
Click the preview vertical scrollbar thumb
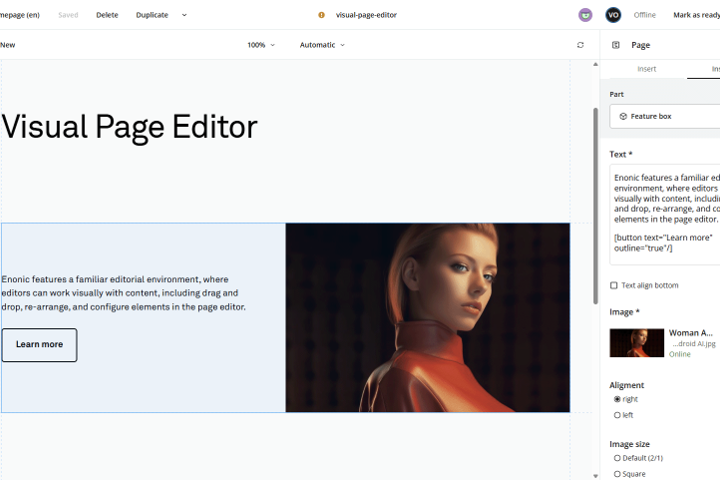pos(595,206)
